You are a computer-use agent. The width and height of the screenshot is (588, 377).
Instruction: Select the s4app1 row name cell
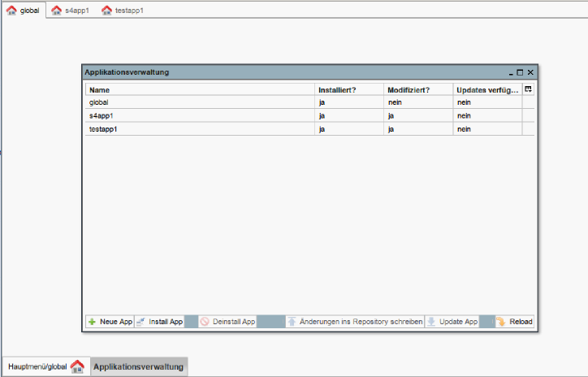point(200,116)
